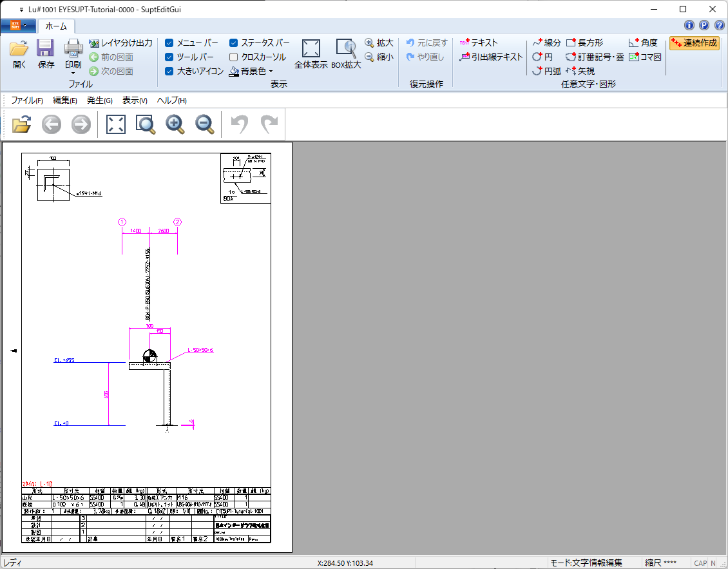Open the 印刷 print dropdown arrow
Screen dimensions: 728x569
tap(73, 73)
